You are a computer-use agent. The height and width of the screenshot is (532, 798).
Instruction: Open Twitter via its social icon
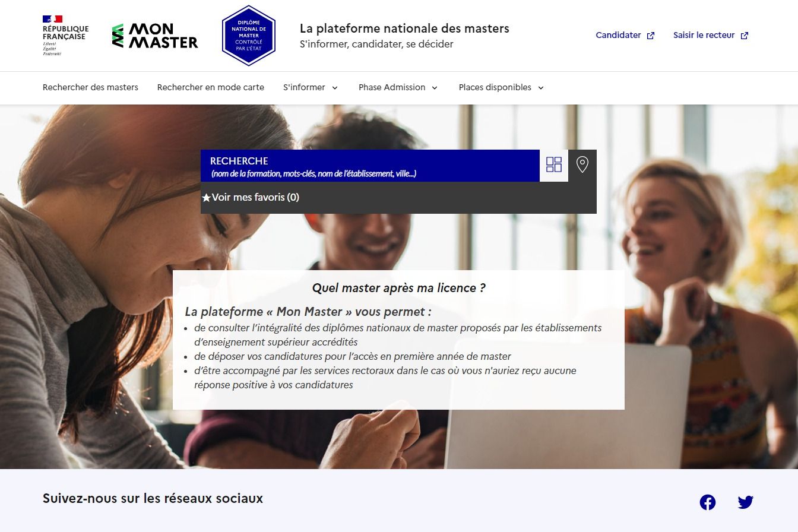pyautogui.click(x=746, y=502)
